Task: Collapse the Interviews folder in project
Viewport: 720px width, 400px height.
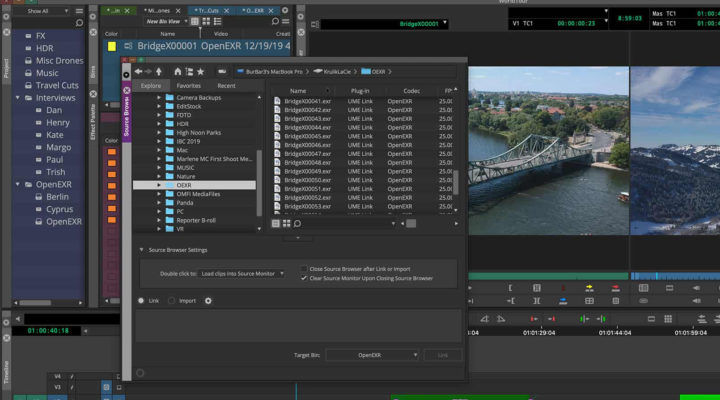Action: pyautogui.click(x=17, y=98)
